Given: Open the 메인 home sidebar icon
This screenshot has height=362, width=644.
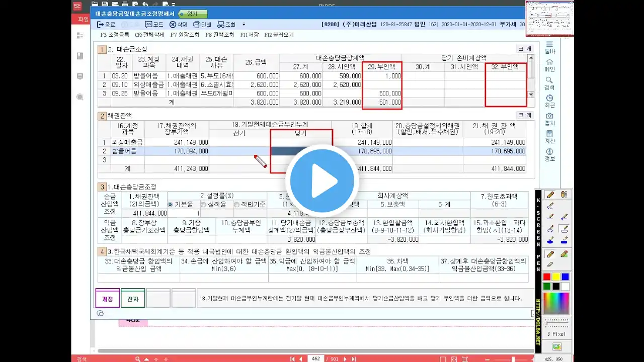Looking at the screenshot, I should (550, 65).
